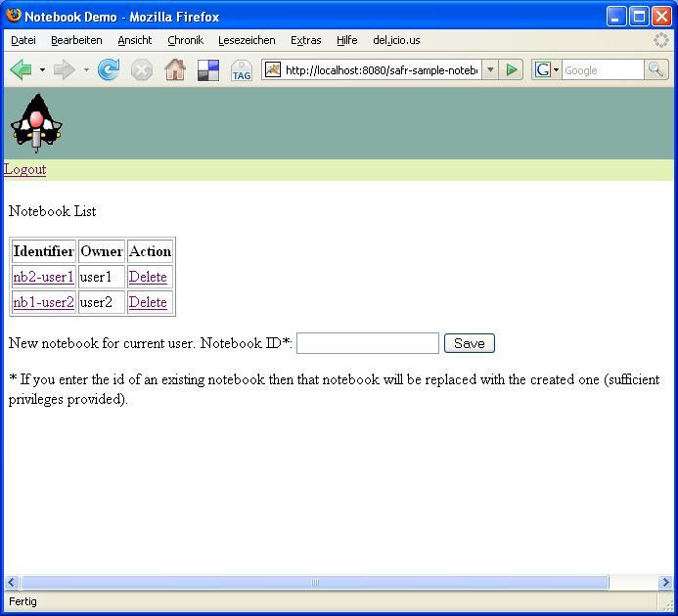Open the Lesezeichen menu
The height and width of the screenshot is (616, 678).
tap(247, 40)
